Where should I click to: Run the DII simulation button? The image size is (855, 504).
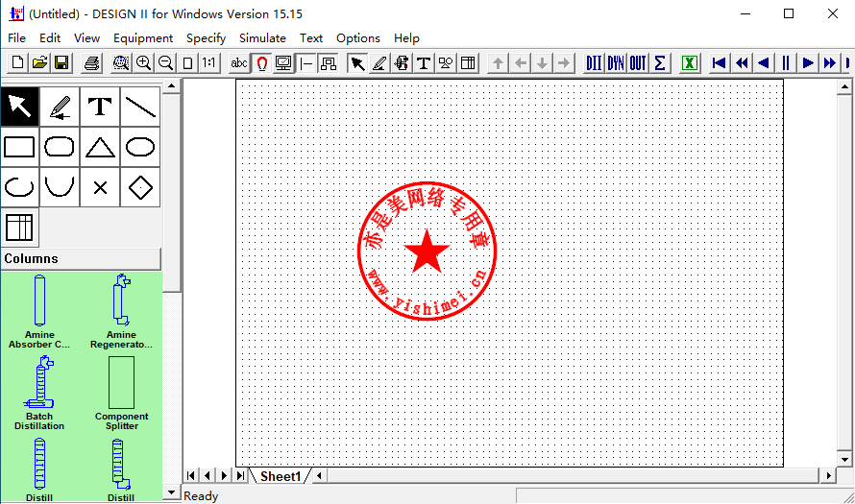pos(594,63)
